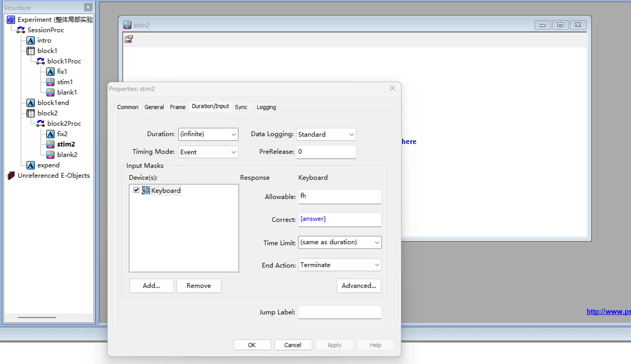Open the http://www.ps link
The width and height of the screenshot is (631, 364).
[609, 312]
